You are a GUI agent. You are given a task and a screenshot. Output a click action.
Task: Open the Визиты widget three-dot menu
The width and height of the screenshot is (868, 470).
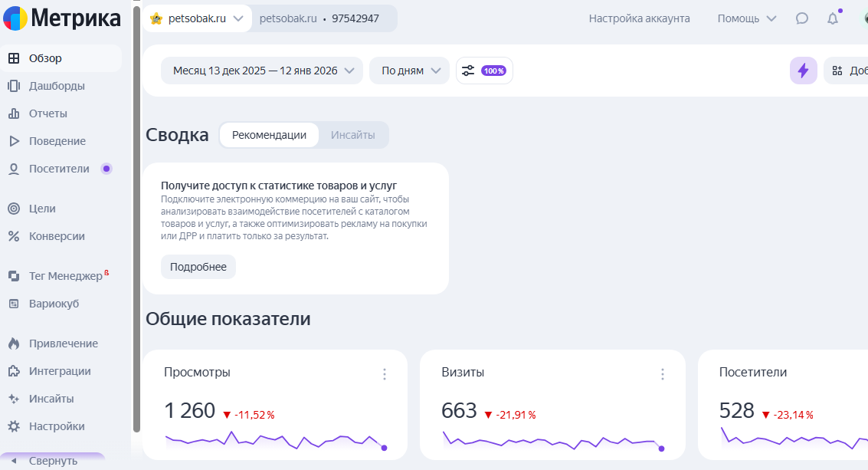[663, 374]
